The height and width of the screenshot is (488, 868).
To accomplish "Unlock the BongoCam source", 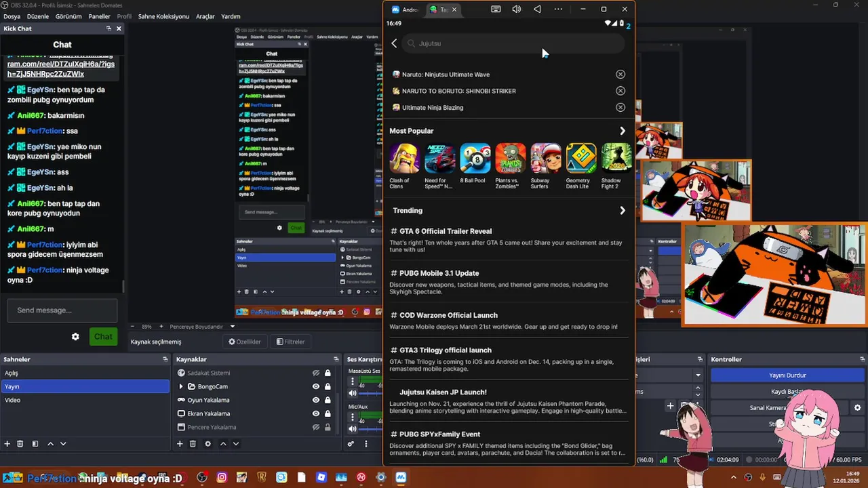I will click(x=328, y=386).
